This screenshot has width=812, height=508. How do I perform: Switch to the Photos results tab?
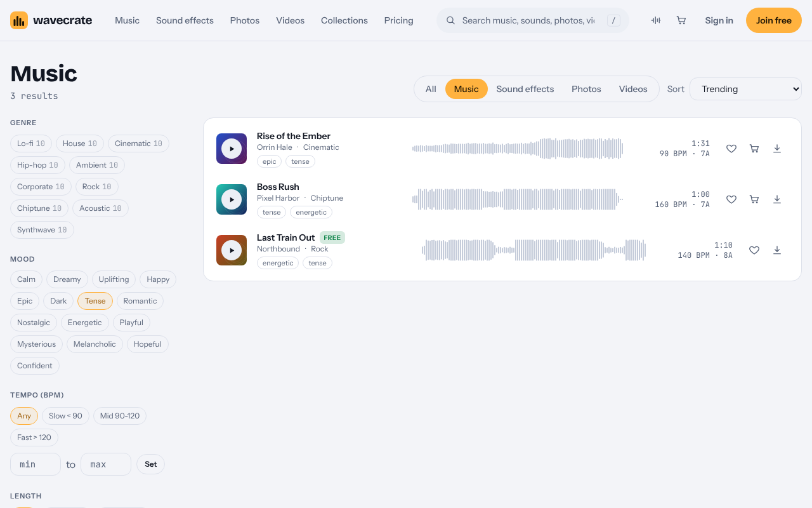pos(586,89)
